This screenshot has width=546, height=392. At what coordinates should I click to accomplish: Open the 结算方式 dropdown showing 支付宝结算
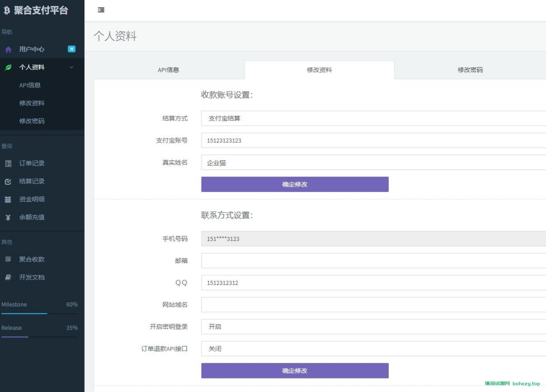[373, 118]
